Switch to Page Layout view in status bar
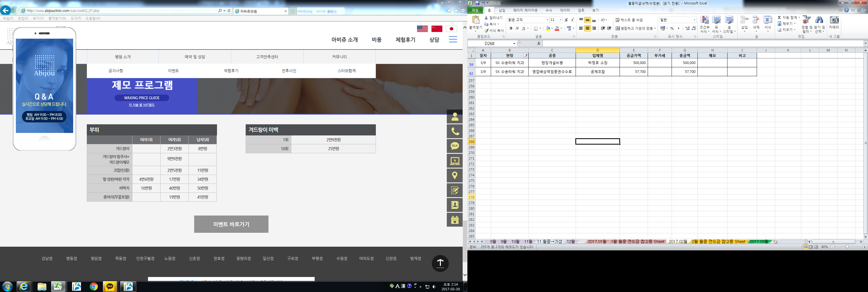868x292 pixels. point(811,247)
